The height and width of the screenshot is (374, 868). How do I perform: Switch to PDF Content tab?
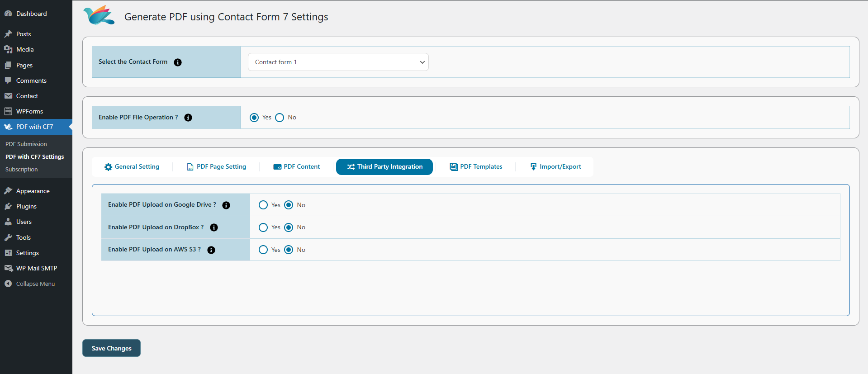click(x=297, y=167)
